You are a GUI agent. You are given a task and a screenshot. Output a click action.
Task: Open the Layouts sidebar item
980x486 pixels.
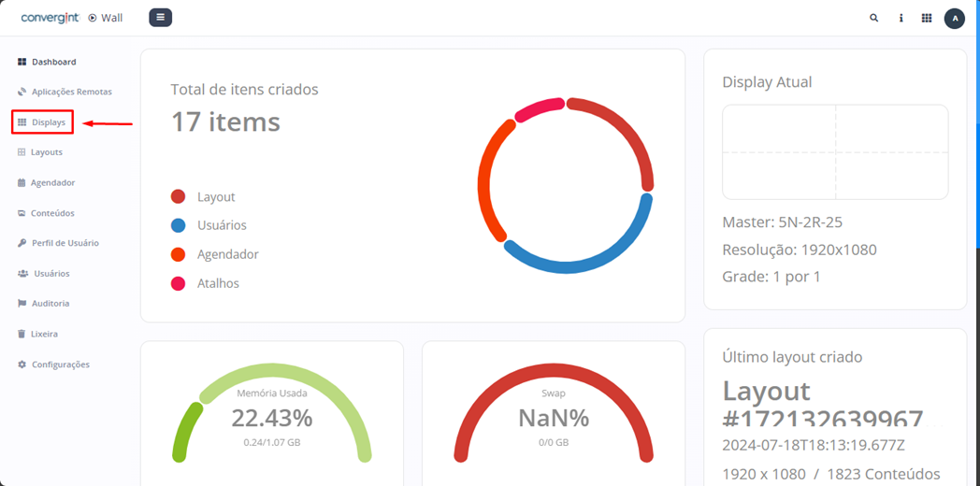46,152
